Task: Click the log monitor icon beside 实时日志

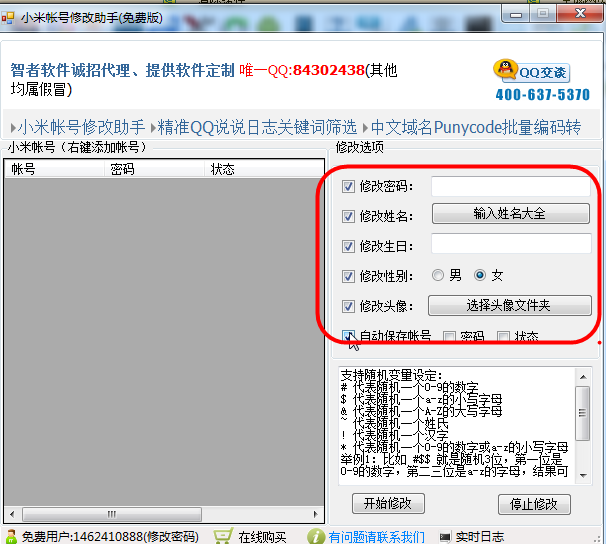Action: click(x=445, y=537)
